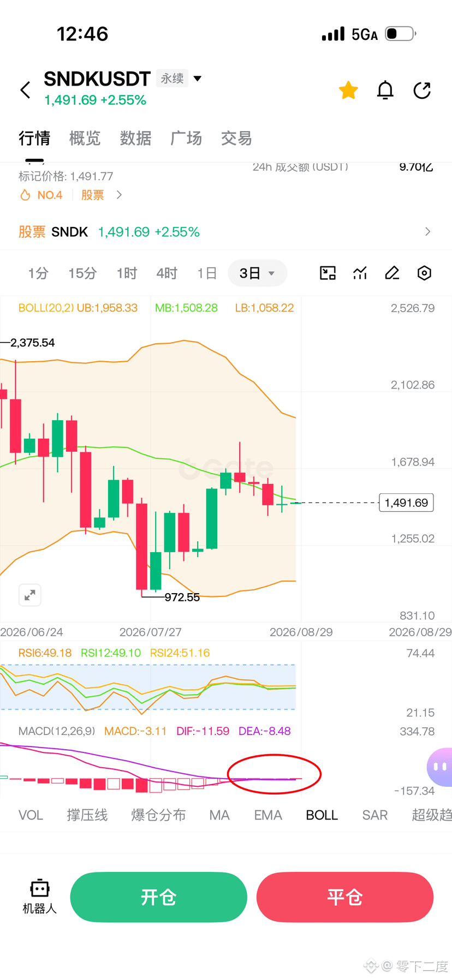Toggle the 撑压线 indicator

click(87, 815)
